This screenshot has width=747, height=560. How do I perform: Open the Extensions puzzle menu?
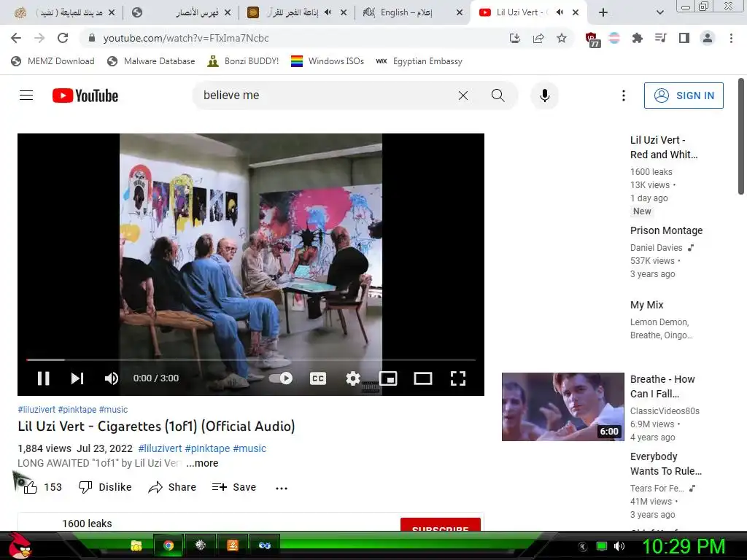pyautogui.click(x=637, y=38)
